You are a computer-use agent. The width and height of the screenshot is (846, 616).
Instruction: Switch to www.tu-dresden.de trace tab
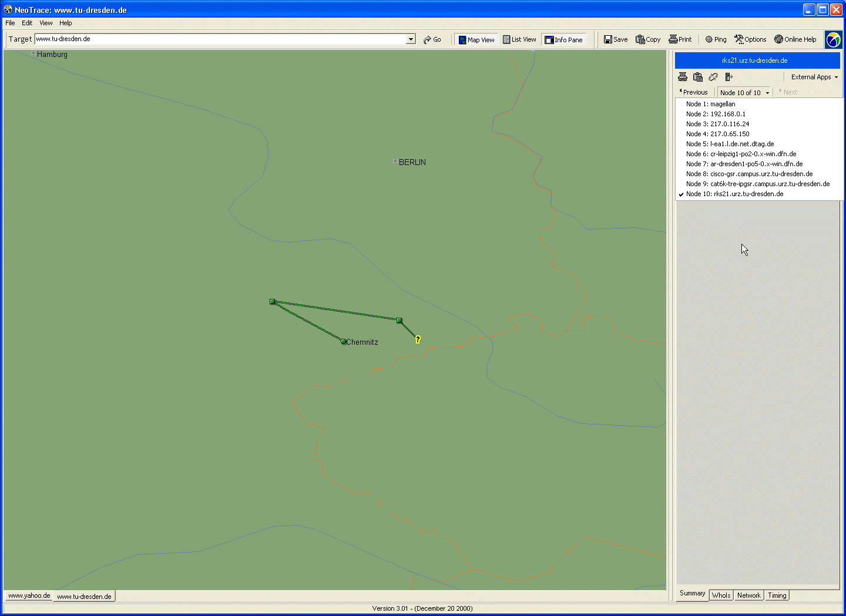coord(84,597)
